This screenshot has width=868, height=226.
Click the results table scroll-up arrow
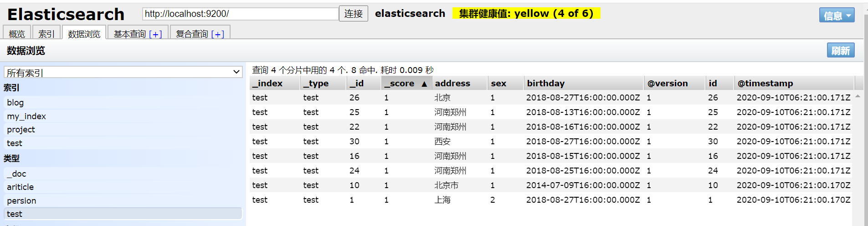click(x=858, y=96)
